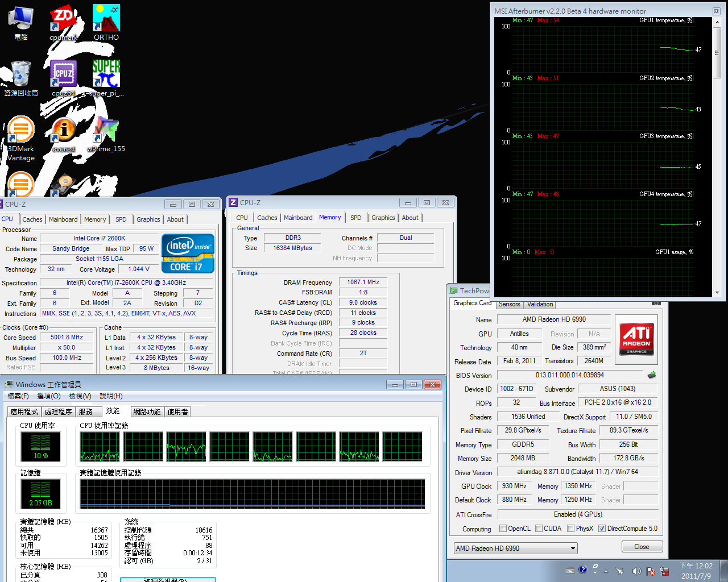Open the volume speaker tray icon

click(636, 571)
